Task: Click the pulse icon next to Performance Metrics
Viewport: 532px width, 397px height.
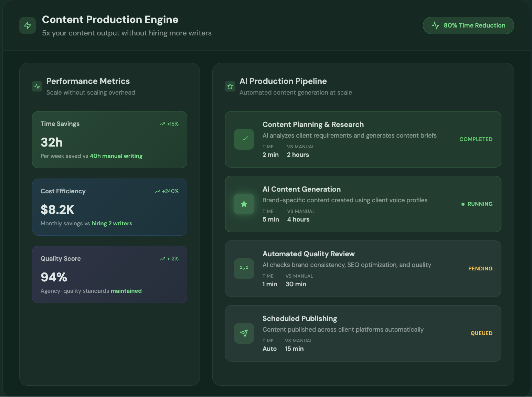Action: pyautogui.click(x=37, y=86)
